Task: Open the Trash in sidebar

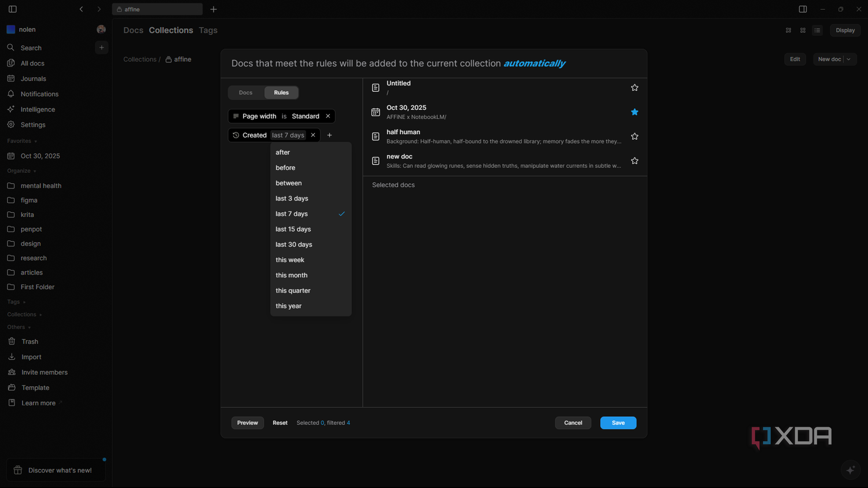Action: tap(30, 342)
